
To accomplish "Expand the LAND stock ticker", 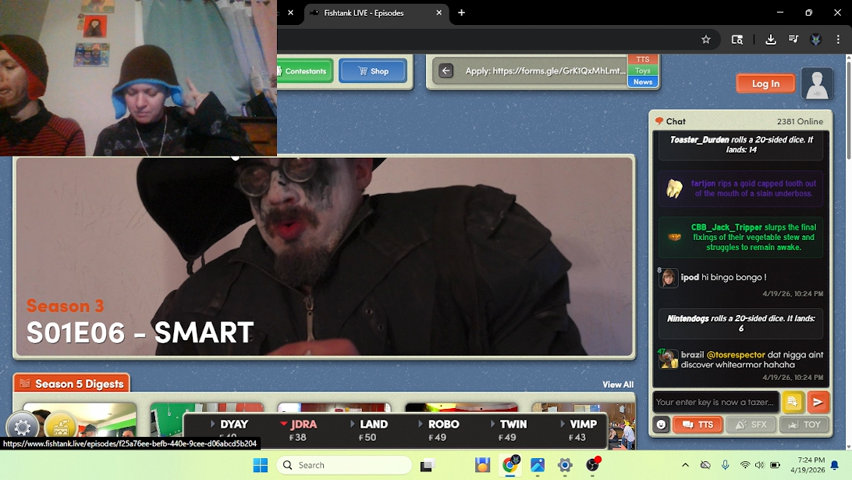I will 368,429.
